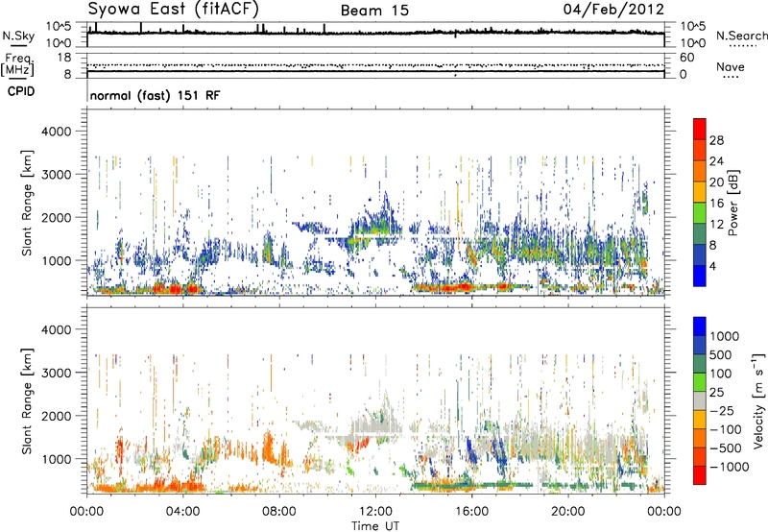Click the 'normal (fast) 151 RF' mode text
Screen dimensions: 768x532
155,95
